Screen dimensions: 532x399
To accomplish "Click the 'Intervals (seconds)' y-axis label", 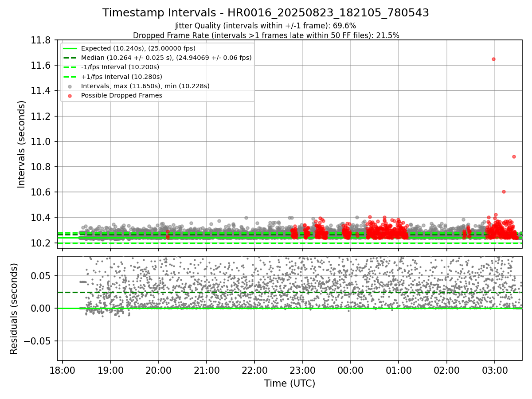I will pos(22,144).
